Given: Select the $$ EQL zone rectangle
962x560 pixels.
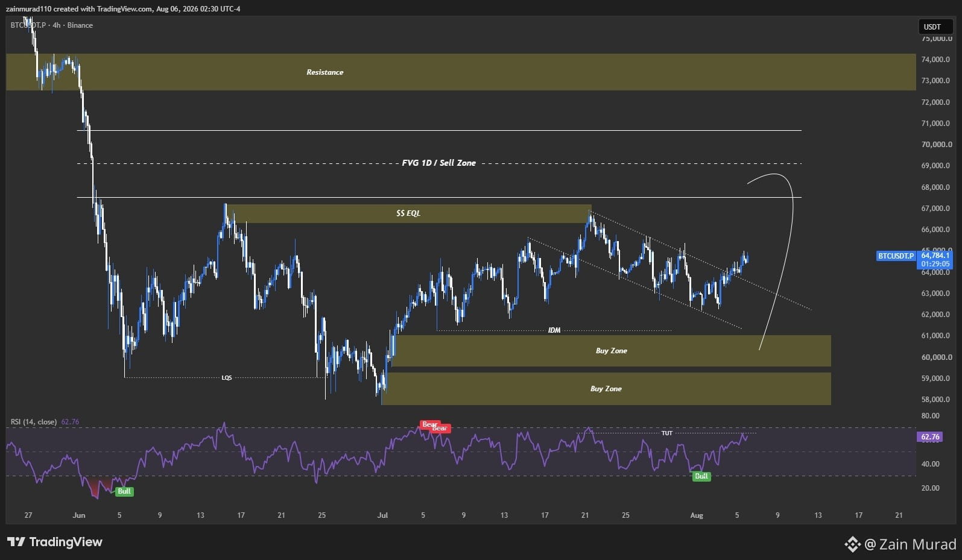Looking at the screenshot, I should point(408,213).
